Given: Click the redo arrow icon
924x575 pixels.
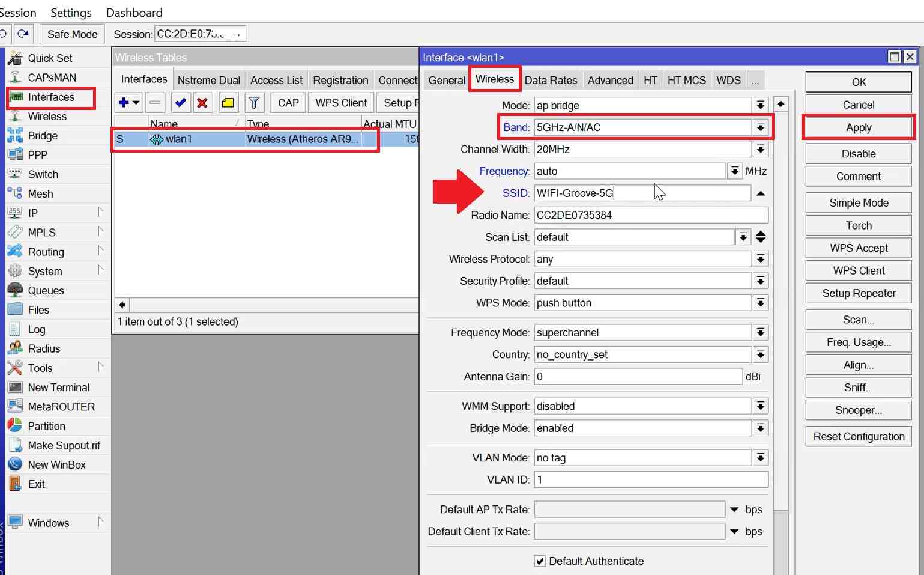Looking at the screenshot, I should pos(23,34).
